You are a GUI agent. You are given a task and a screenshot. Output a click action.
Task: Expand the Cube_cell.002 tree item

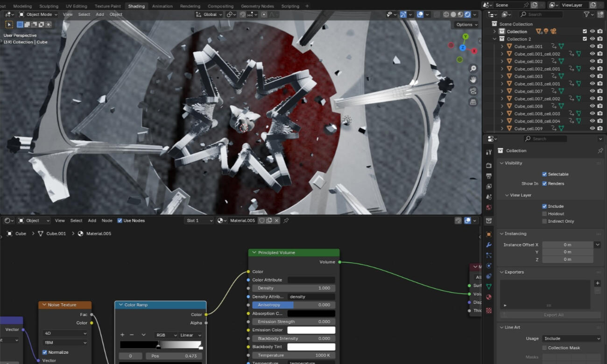pyautogui.click(x=502, y=61)
